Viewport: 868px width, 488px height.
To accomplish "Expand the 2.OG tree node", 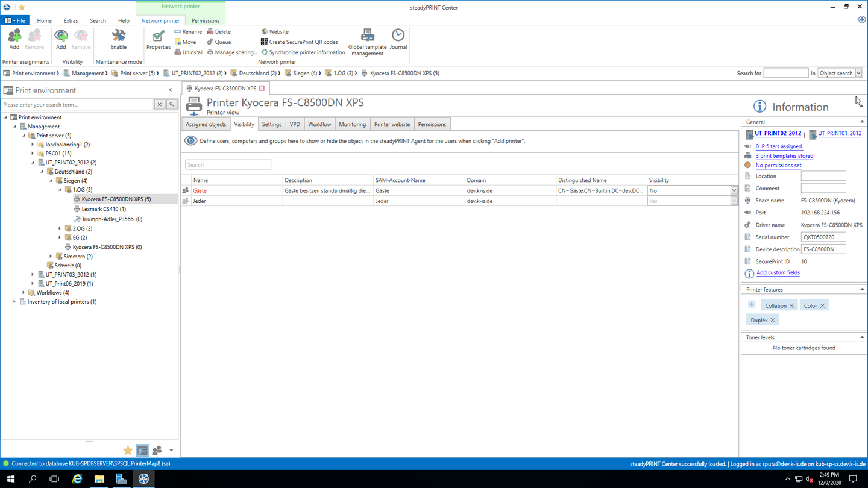I will click(x=60, y=228).
